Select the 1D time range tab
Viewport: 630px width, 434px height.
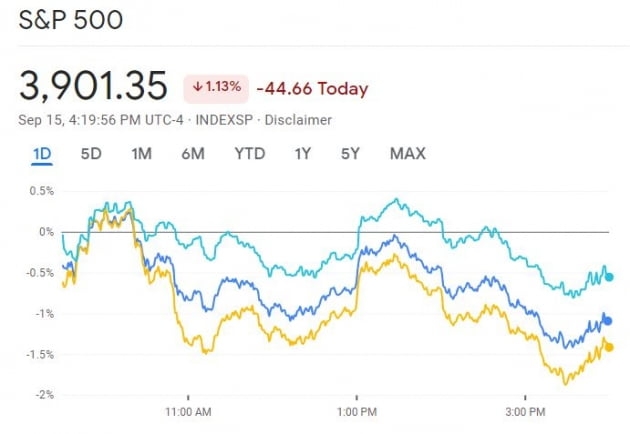(x=42, y=153)
